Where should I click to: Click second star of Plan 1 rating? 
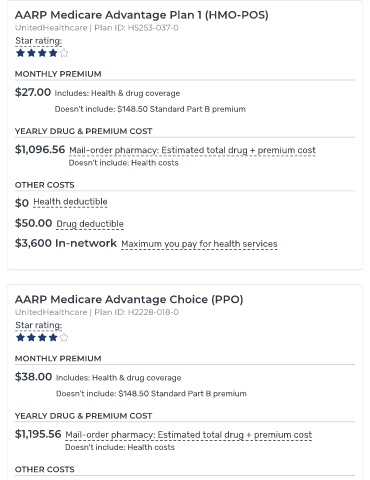coord(31,53)
